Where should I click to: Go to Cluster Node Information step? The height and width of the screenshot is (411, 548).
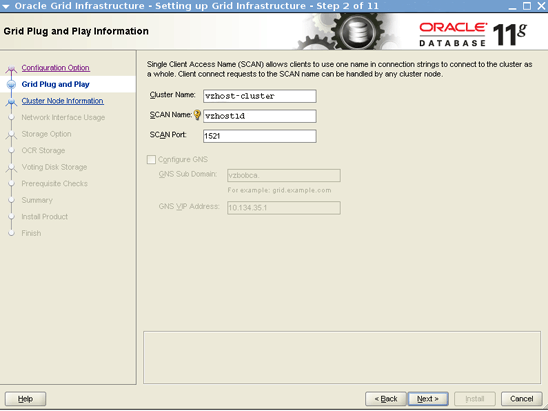tap(63, 101)
